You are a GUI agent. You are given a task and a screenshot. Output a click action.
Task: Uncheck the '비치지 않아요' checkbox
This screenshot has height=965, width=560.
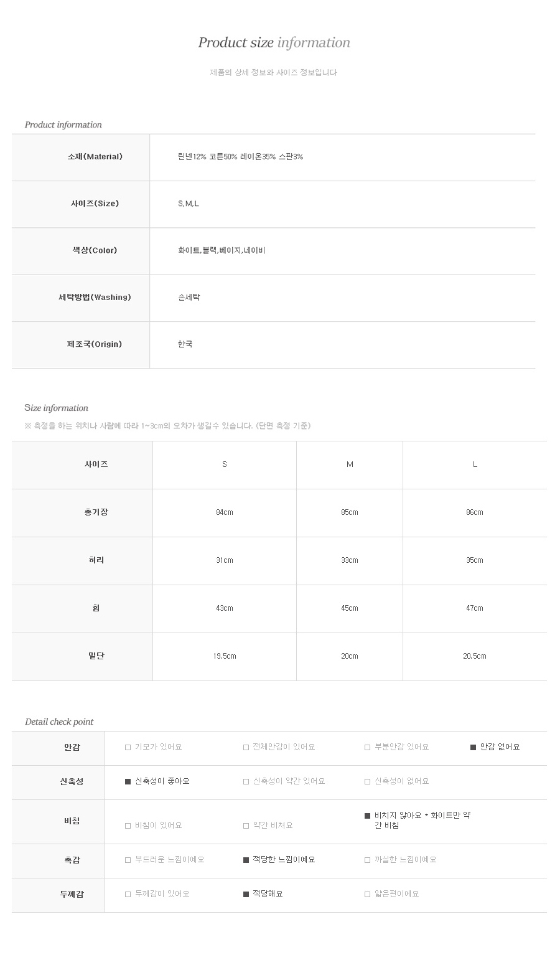click(367, 816)
